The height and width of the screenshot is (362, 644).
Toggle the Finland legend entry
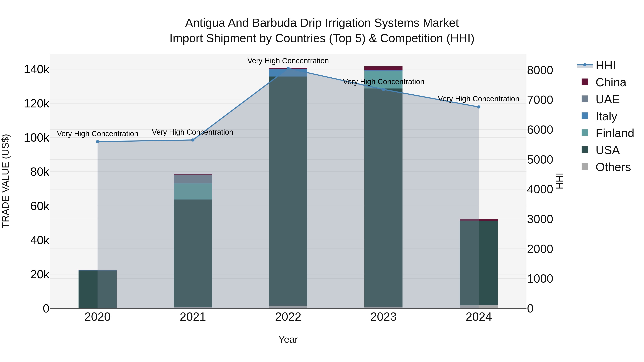pos(608,133)
